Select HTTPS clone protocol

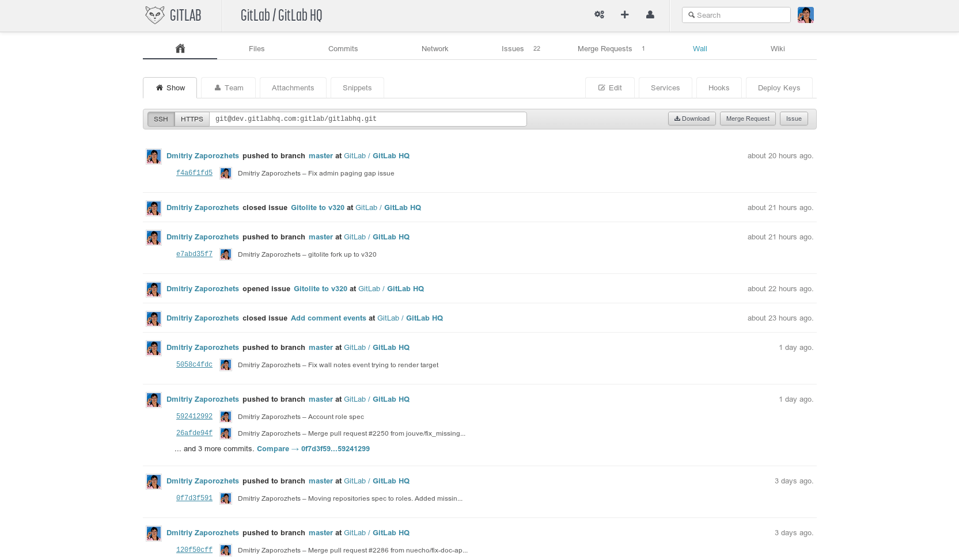coord(192,119)
